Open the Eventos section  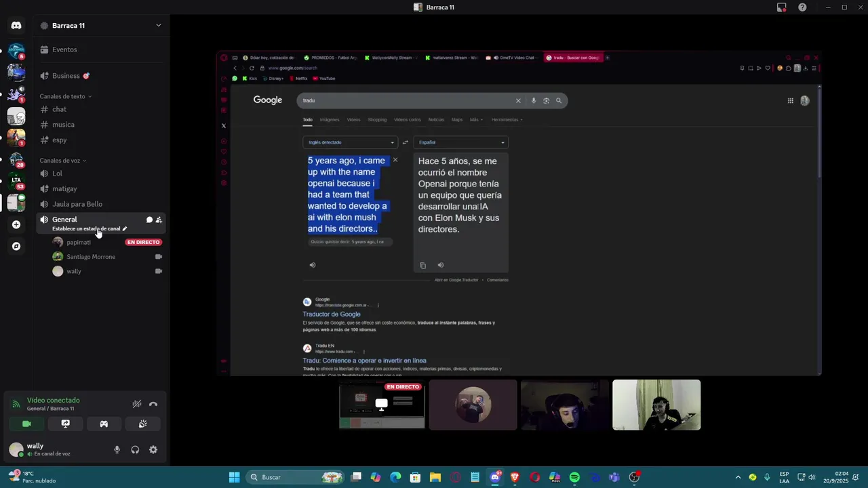point(102,49)
